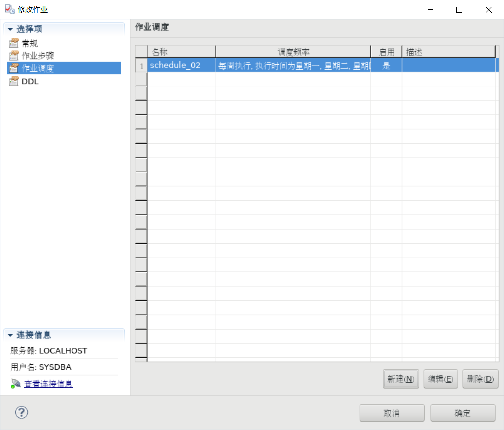
Task: Click row number 1 header
Action: pyautogui.click(x=141, y=65)
